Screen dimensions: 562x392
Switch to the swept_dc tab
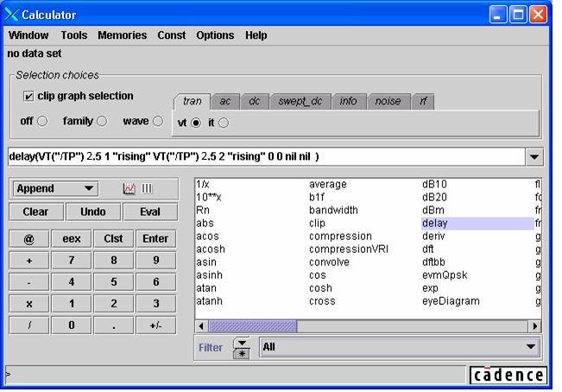click(300, 101)
